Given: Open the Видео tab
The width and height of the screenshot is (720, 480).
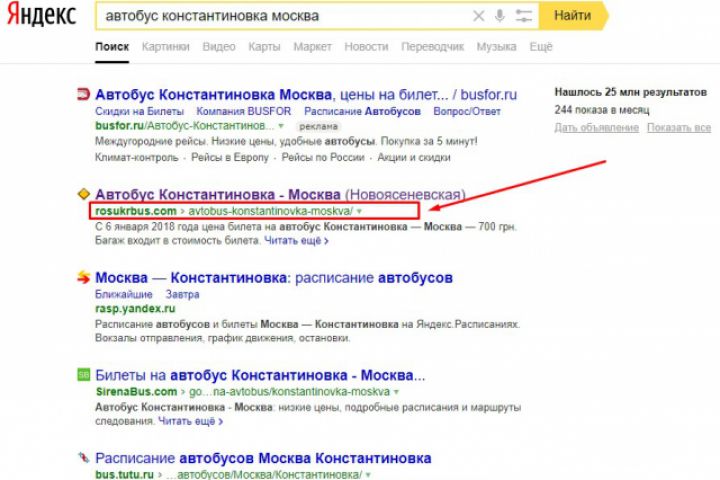Looking at the screenshot, I should point(219,47).
